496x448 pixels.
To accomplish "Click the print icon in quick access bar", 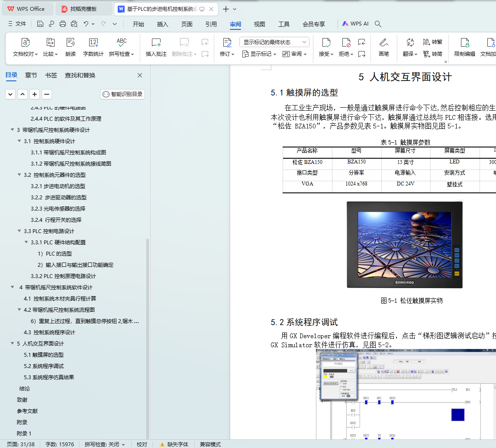I will [x=63, y=24].
